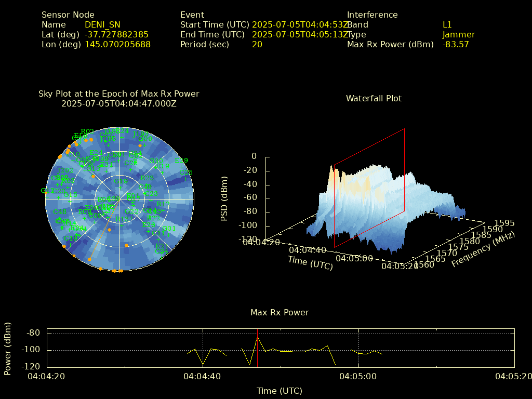Click the interference Band value L1
This screenshot has height=399, width=532.
(447, 24)
